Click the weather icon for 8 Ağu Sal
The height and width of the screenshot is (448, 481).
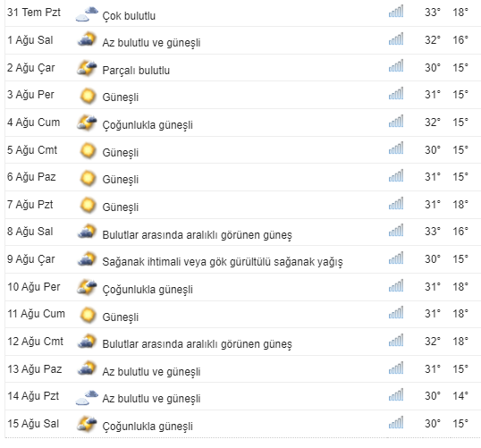pyautogui.click(x=87, y=231)
